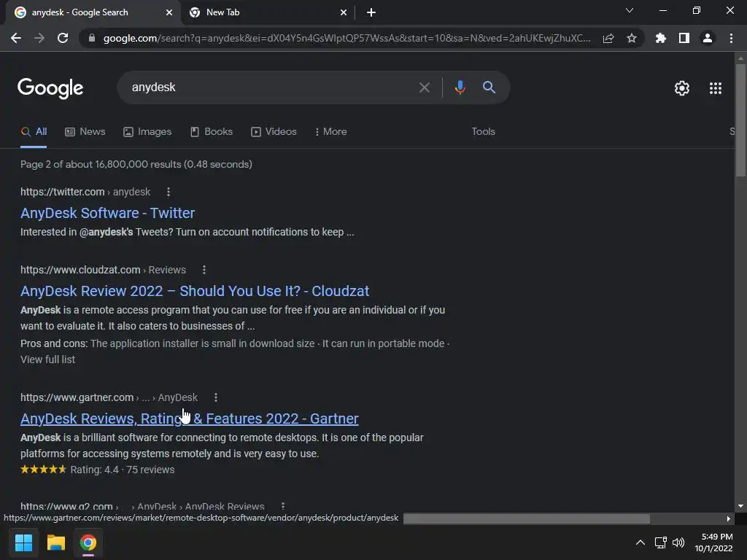747x560 pixels.
Task: Open the Windows Start menu
Action: [23, 542]
